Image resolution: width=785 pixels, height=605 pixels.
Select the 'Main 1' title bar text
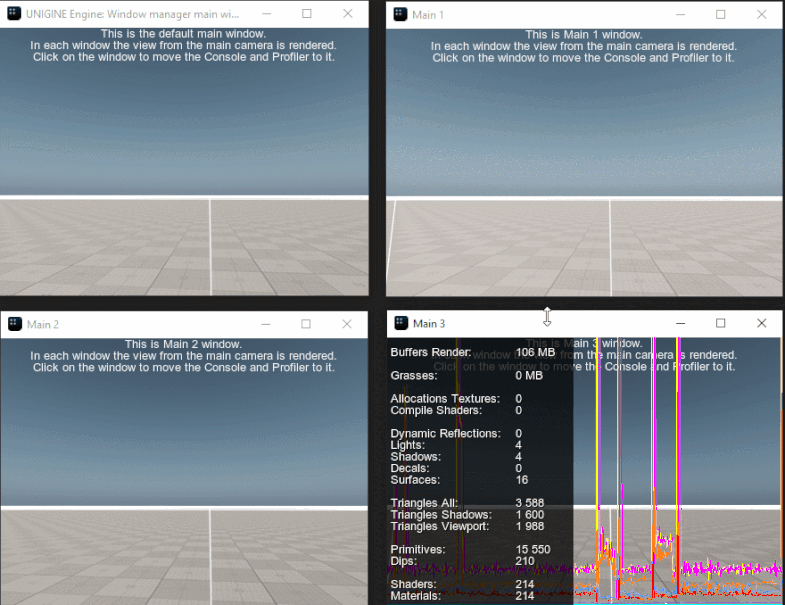(x=428, y=15)
